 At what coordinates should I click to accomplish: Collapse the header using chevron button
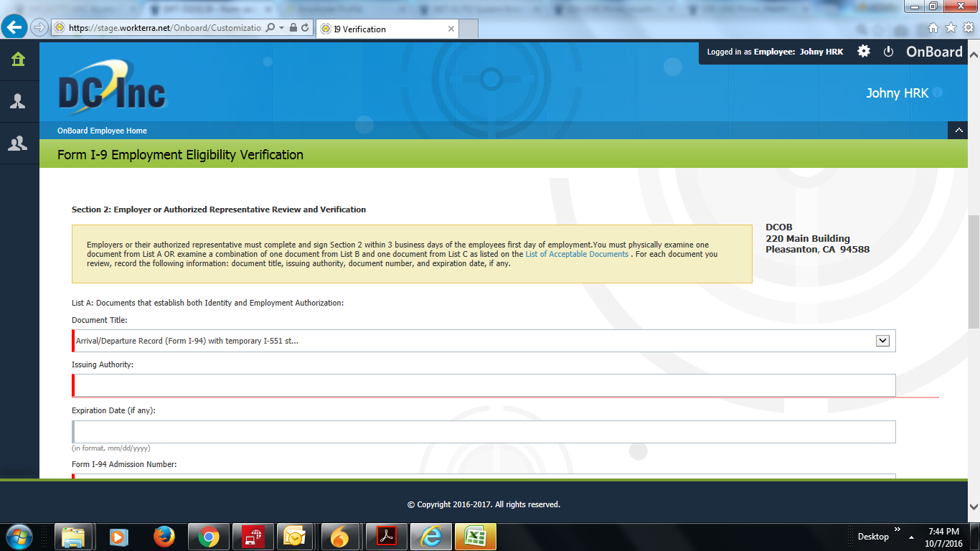pyautogui.click(x=958, y=130)
